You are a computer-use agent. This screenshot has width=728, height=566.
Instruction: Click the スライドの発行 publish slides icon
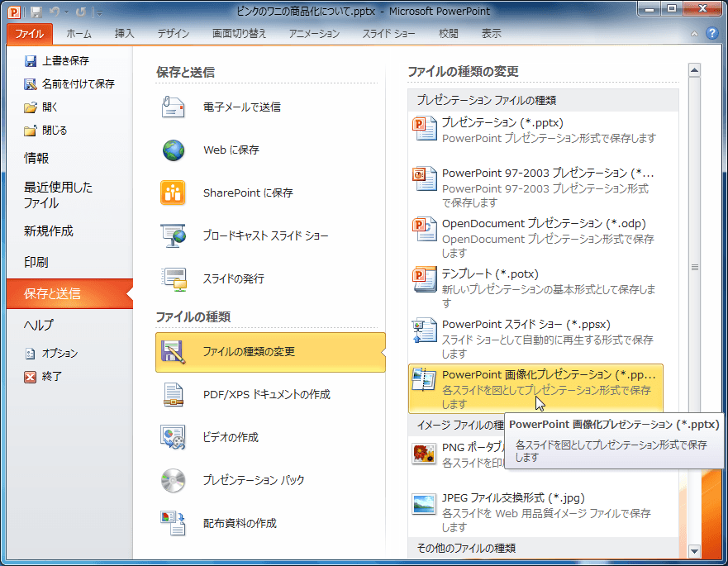(x=174, y=278)
